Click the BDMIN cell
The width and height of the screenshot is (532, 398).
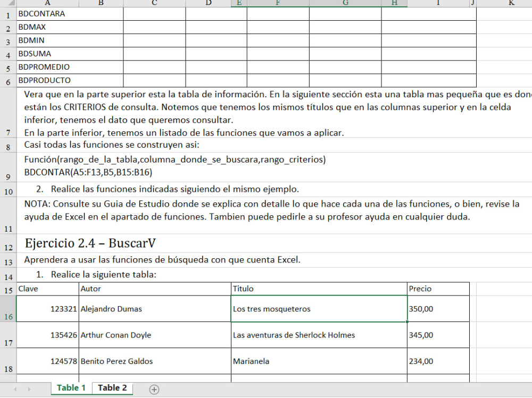click(x=70, y=40)
